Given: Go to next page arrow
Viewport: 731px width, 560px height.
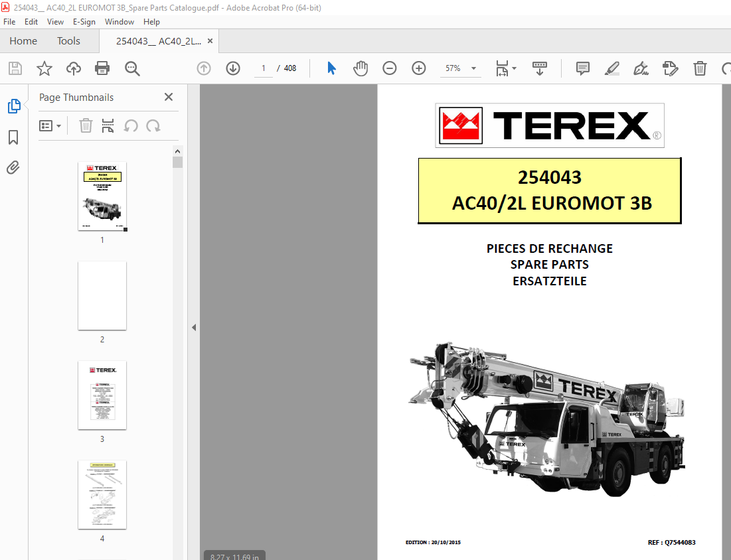Looking at the screenshot, I should click(x=232, y=68).
